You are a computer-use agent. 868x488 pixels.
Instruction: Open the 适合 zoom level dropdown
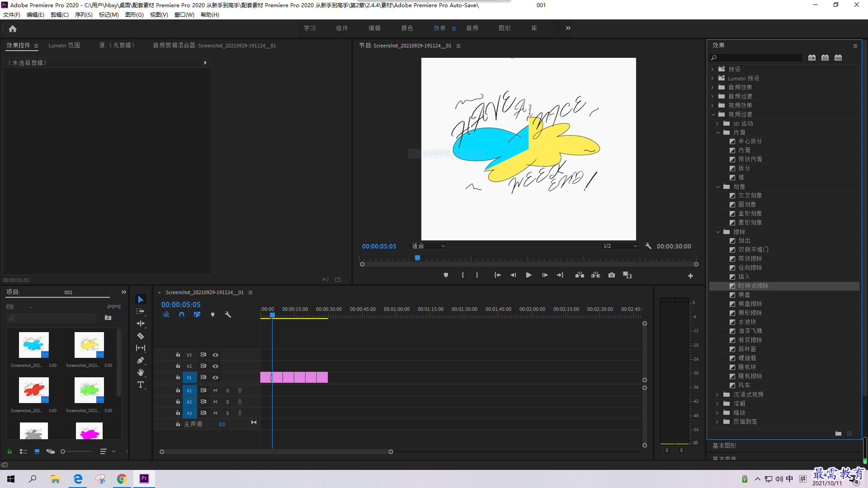pyautogui.click(x=428, y=246)
